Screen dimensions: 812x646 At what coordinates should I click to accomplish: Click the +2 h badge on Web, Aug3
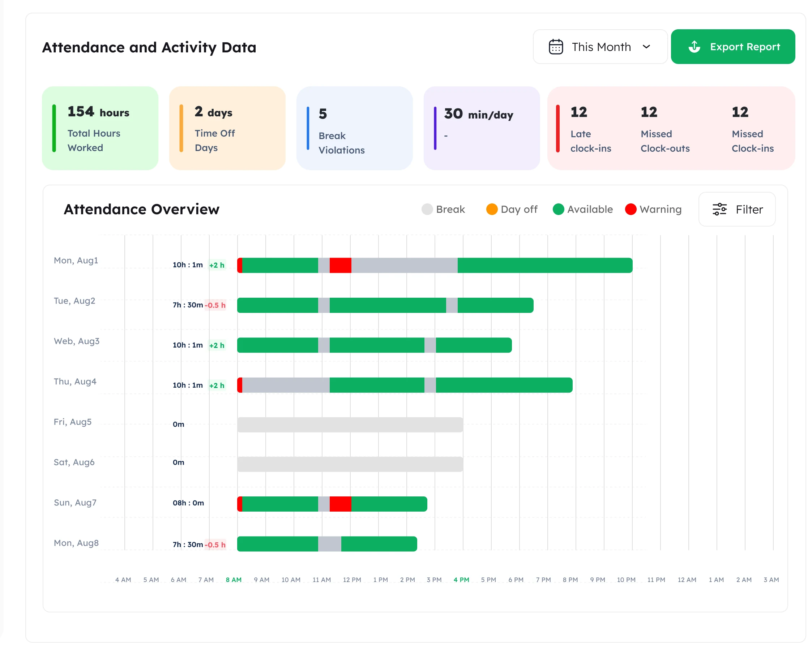coord(217,345)
